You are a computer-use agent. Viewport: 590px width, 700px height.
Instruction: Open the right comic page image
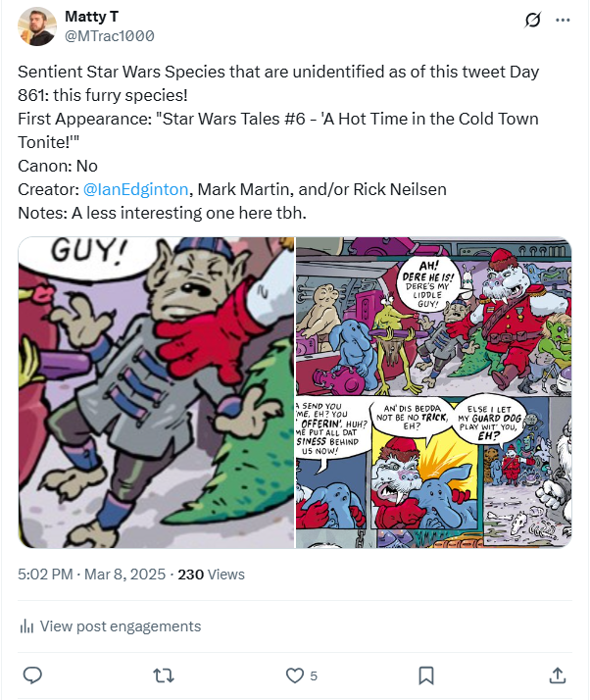coord(433,392)
